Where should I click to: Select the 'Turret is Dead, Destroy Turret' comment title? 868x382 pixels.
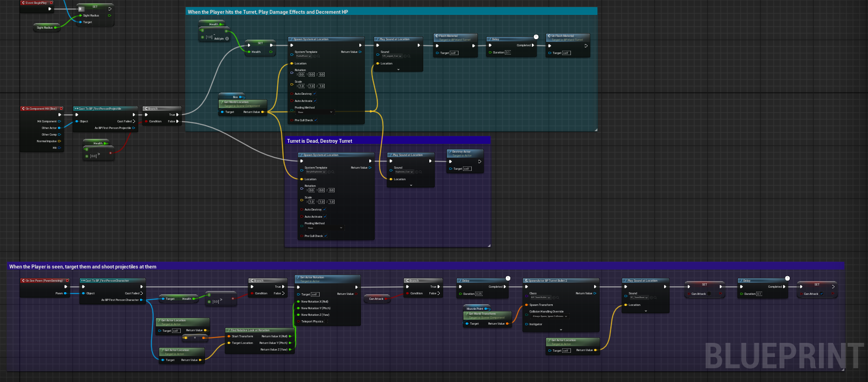320,141
